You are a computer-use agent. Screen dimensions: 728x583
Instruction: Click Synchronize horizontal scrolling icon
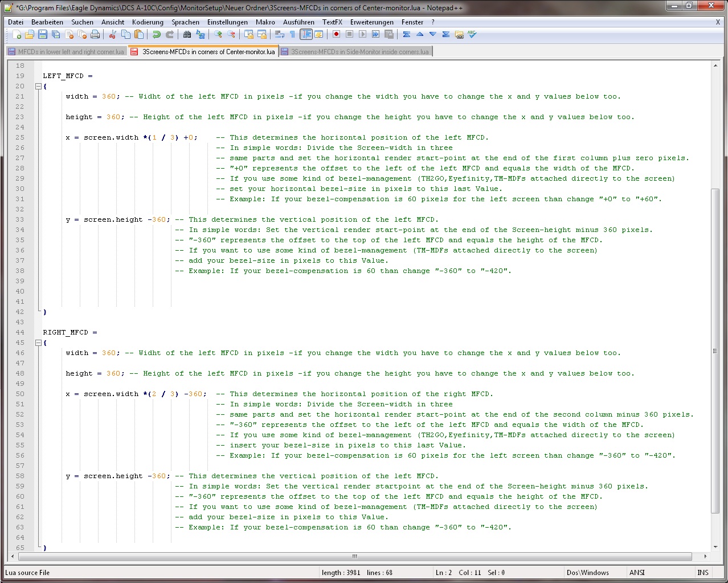coord(262,34)
